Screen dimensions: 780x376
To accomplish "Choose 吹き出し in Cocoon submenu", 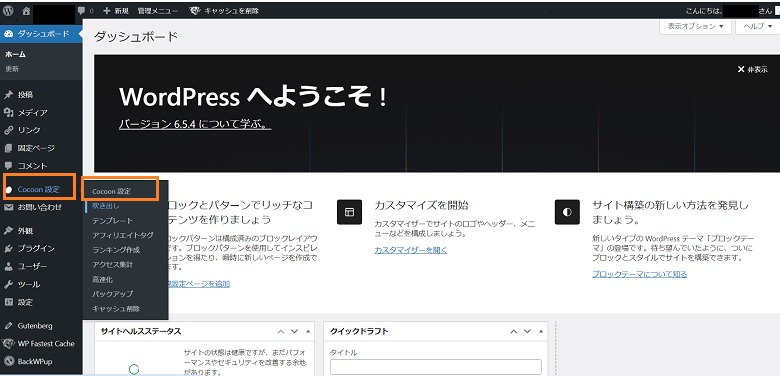I will pyautogui.click(x=105, y=205).
